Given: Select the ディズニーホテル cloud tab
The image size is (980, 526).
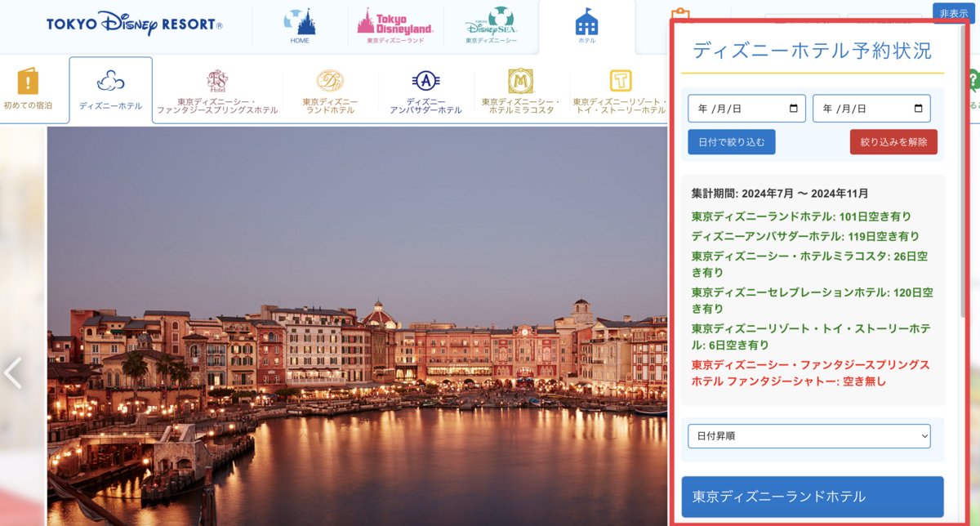Looking at the screenshot, I should (111, 90).
